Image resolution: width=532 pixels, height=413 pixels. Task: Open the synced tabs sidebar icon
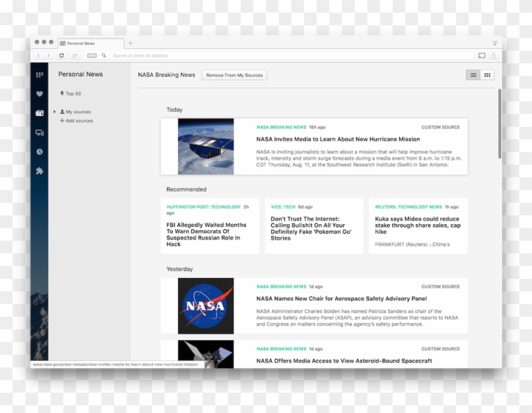pyautogui.click(x=39, y=132)
